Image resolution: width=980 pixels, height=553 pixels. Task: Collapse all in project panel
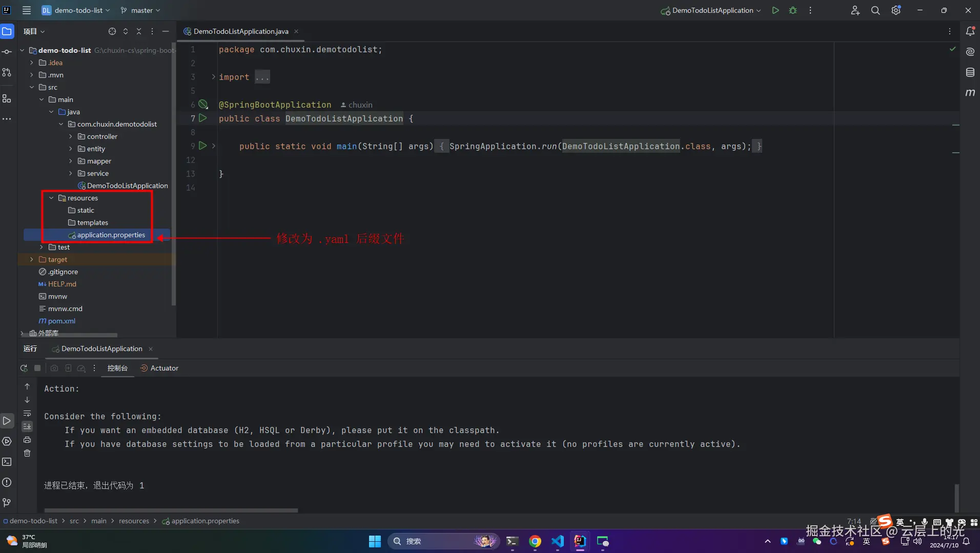tap(139, 31)
